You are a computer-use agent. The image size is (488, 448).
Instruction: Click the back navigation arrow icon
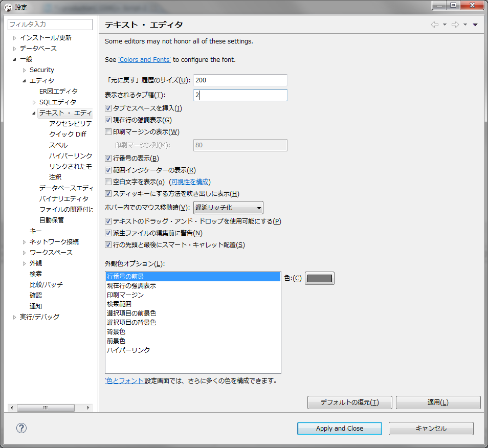click(435, 25)
